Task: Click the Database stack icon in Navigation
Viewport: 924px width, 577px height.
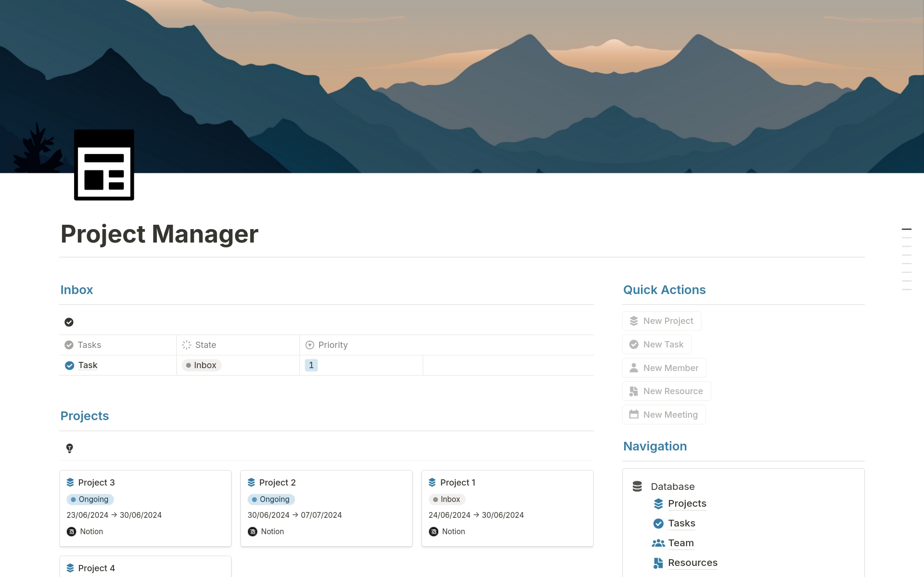Action: tap(637, 487)
